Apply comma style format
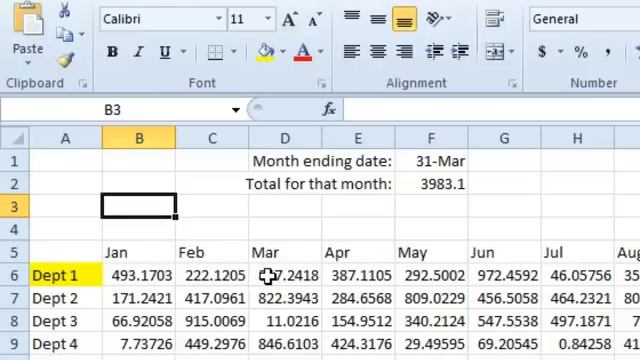The image size is (640, 360). pos(608,52)
